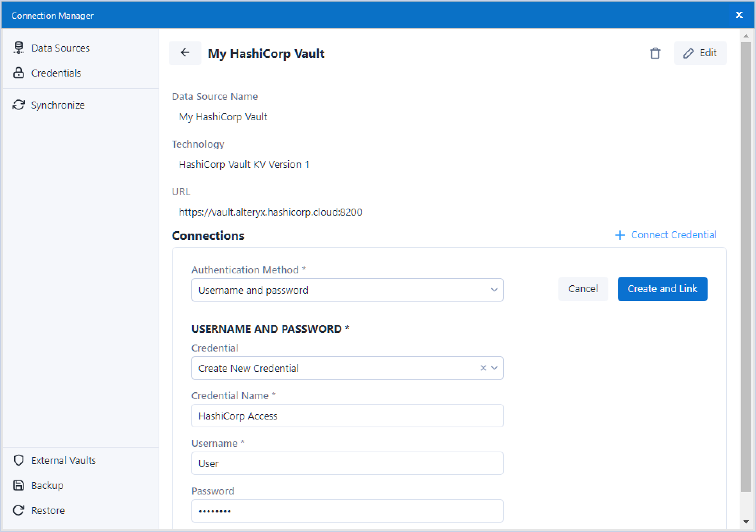Click the Credentials lock icon

tap(18, 73)
